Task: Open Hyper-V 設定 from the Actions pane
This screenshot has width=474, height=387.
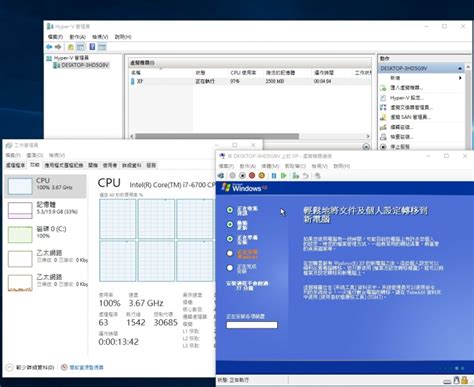Action: click(407, 98)
